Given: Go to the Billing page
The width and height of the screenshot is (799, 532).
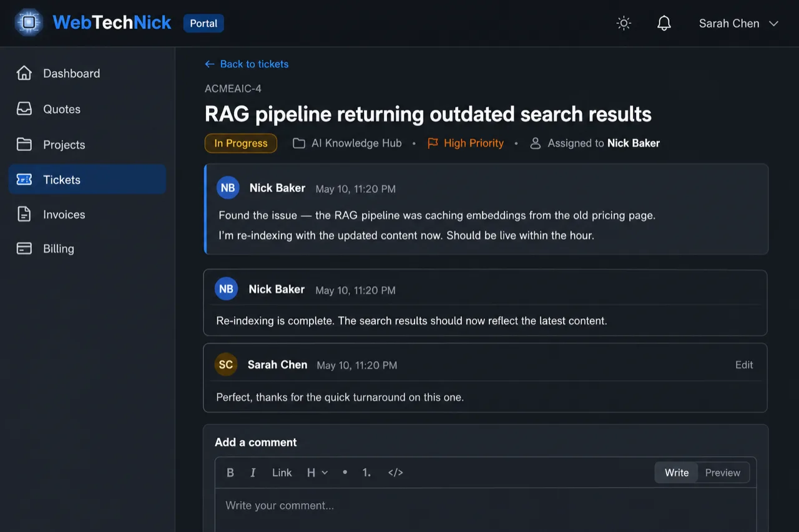Looking at the screenshot, I should tap(87, 249).
